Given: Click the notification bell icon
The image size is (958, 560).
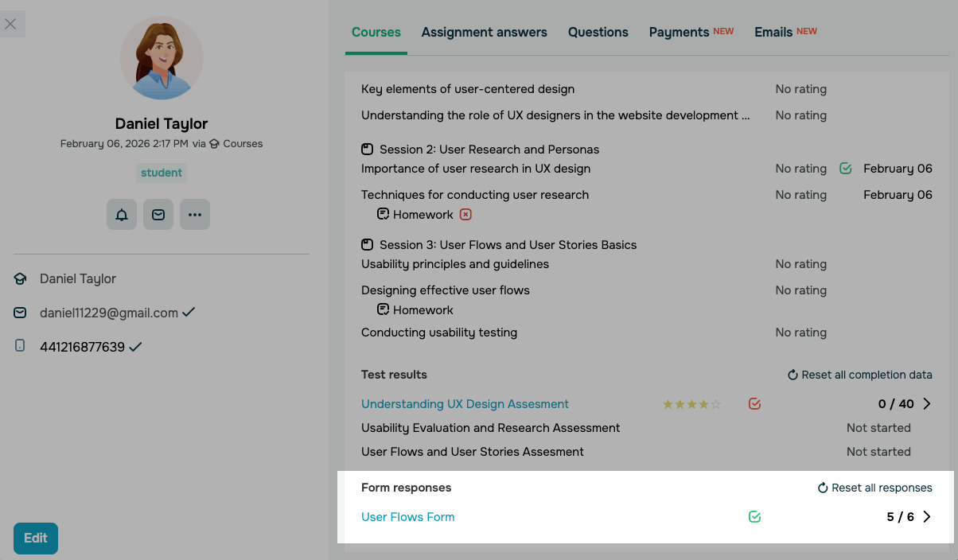Looking at the screenshot, I should [x=122, y=215].
